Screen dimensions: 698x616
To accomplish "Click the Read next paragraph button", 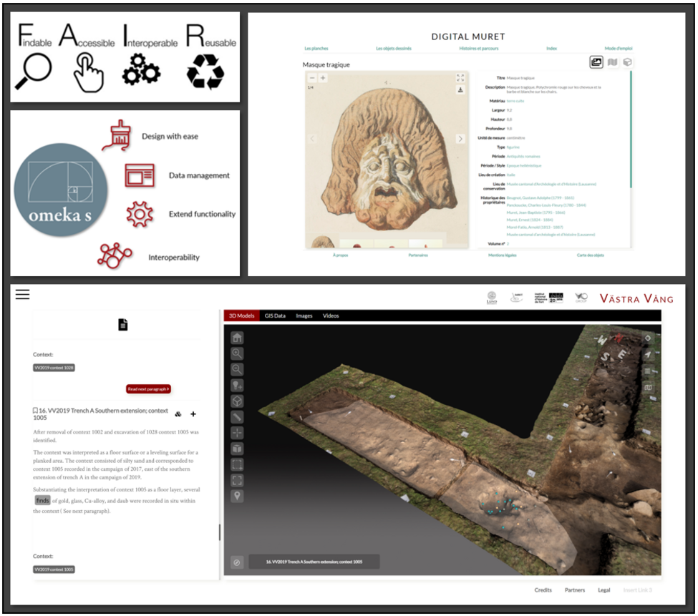I will [x=148, y=388].
